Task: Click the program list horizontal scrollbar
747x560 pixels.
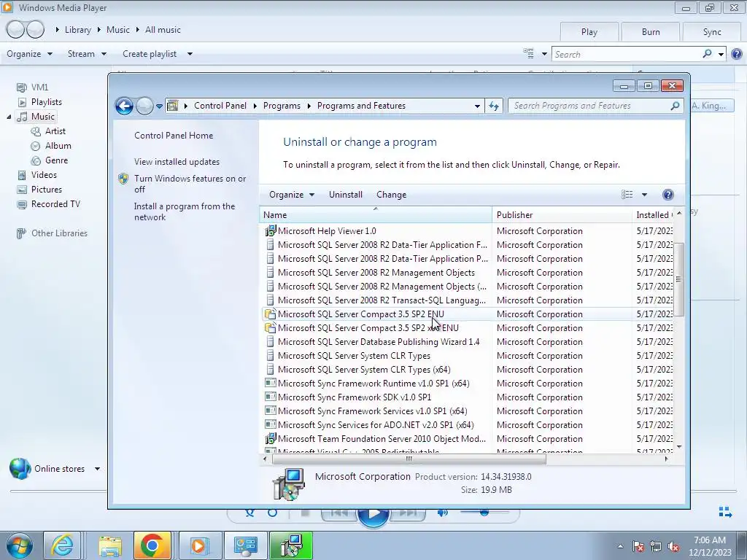Action: 409,459
